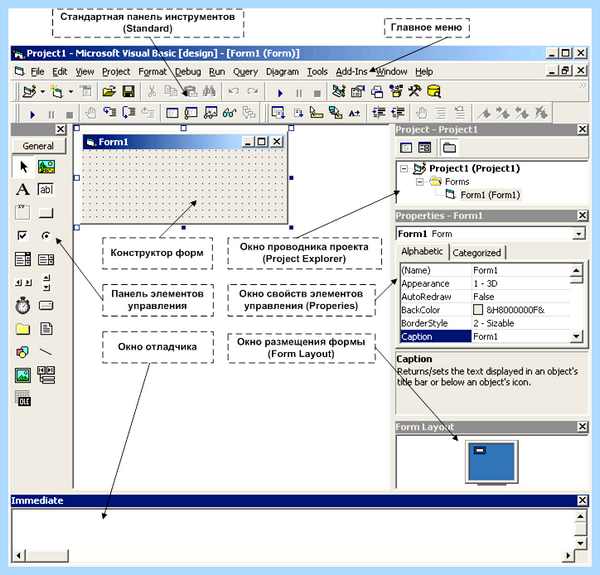Open the Project menu

pos(116,72)
